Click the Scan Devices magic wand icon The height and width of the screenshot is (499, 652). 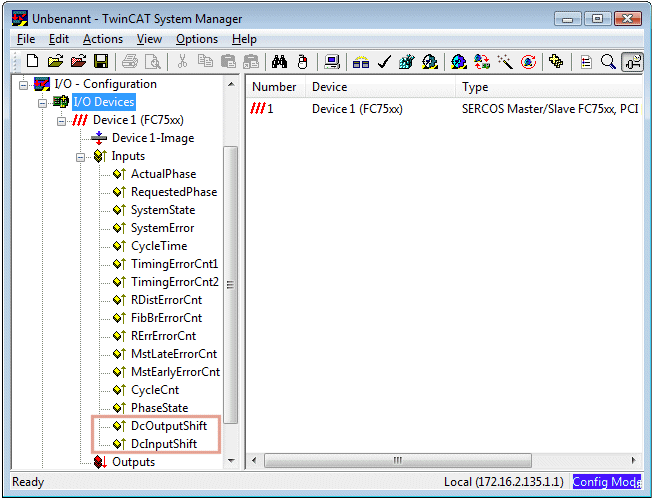coord(505,62)
